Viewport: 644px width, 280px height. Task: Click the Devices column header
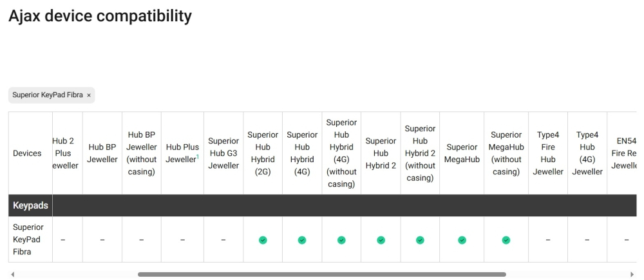[x=27, y=153]
